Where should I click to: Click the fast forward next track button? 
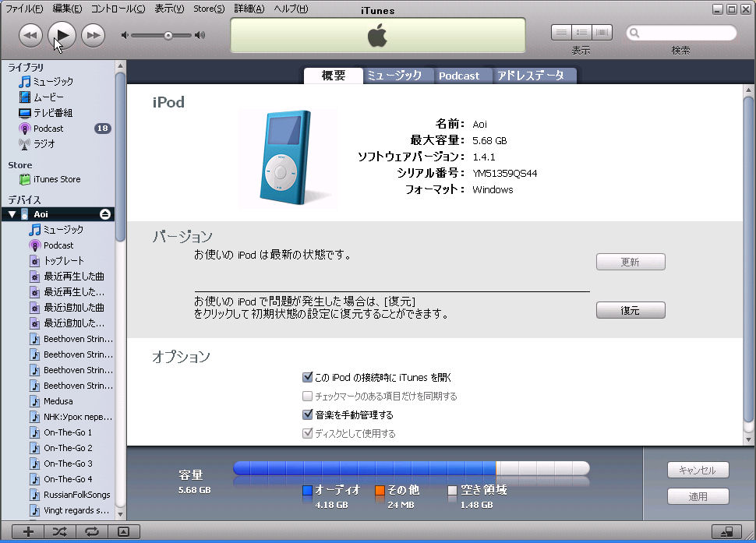(x=93, y=35)
